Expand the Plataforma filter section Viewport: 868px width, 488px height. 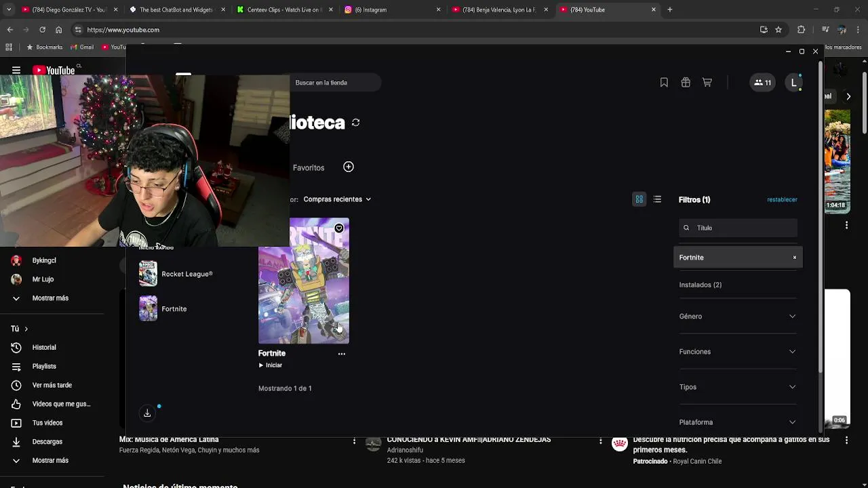738,422
